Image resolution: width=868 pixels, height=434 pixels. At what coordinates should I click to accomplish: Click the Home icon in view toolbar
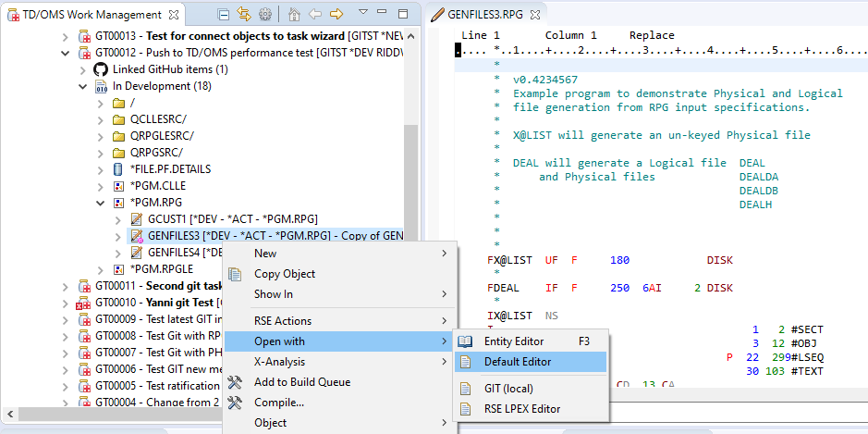294,15
